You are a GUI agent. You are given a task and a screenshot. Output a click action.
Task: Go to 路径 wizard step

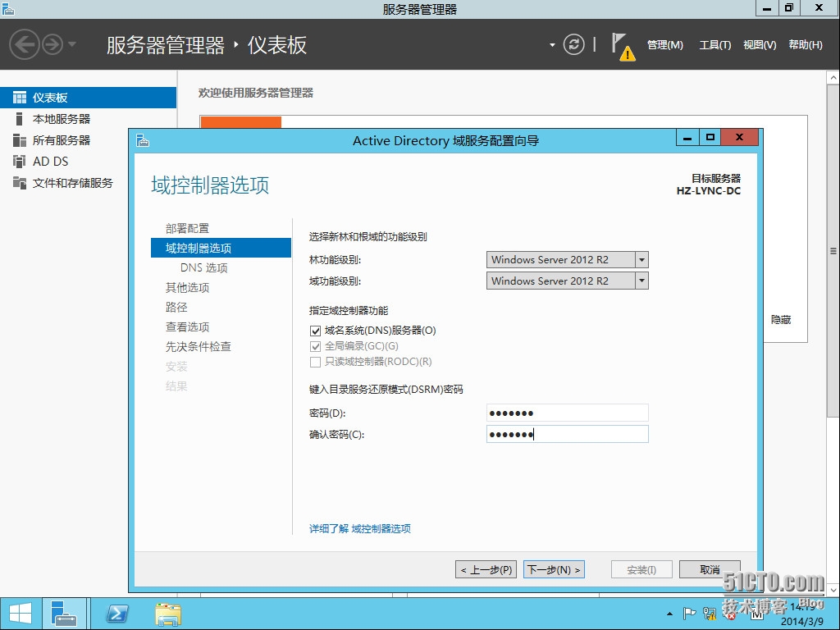pos(176,307)
